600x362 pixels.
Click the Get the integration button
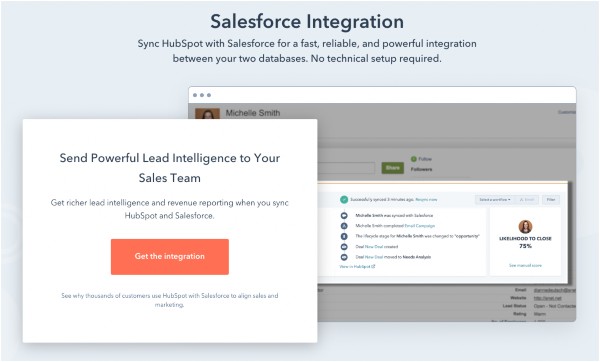coord(170,257)
